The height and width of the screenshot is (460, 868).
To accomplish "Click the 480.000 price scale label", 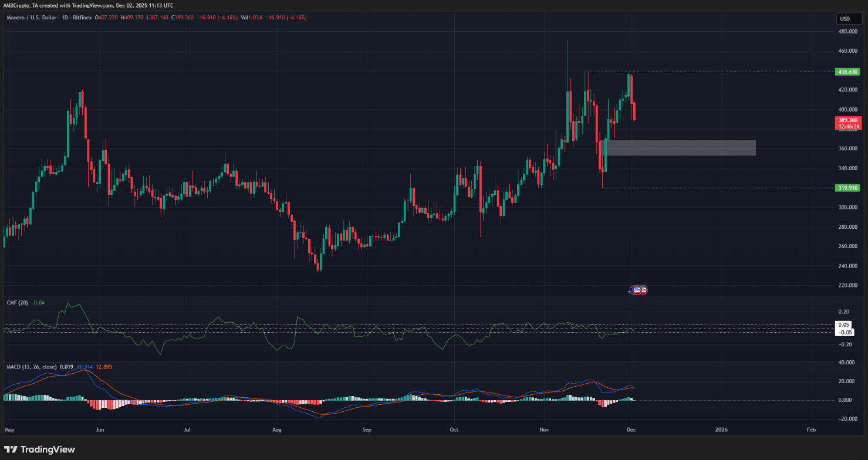I will 847,32.
